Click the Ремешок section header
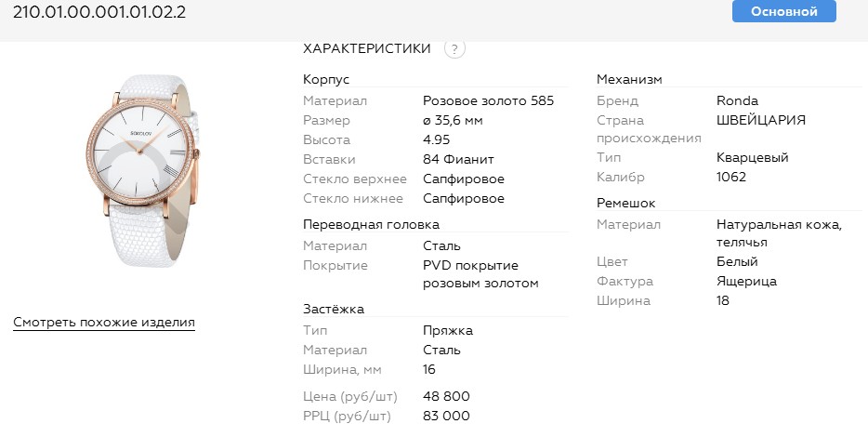The image size is (868, 437). pyautogui.click(x=625, y=203)
